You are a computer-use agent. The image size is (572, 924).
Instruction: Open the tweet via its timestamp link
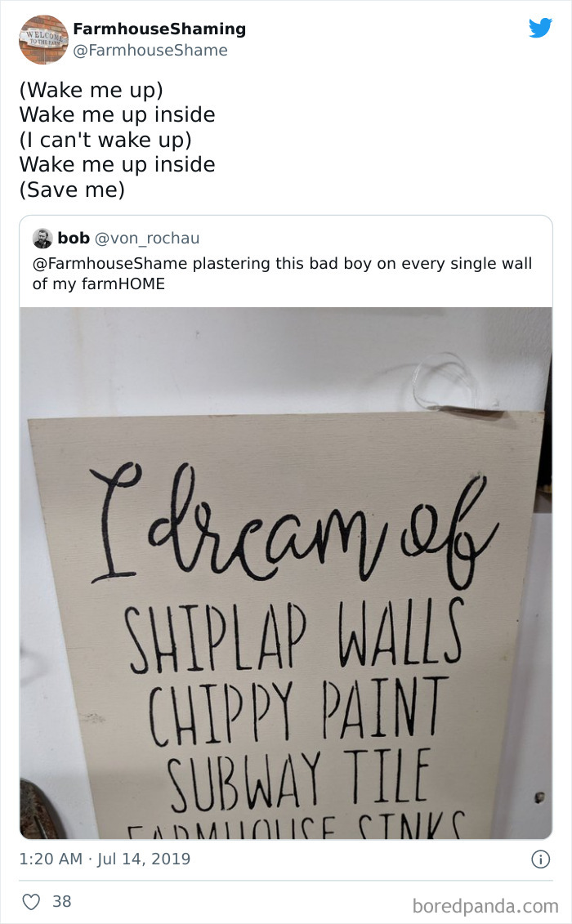click(x=104, y=859)
